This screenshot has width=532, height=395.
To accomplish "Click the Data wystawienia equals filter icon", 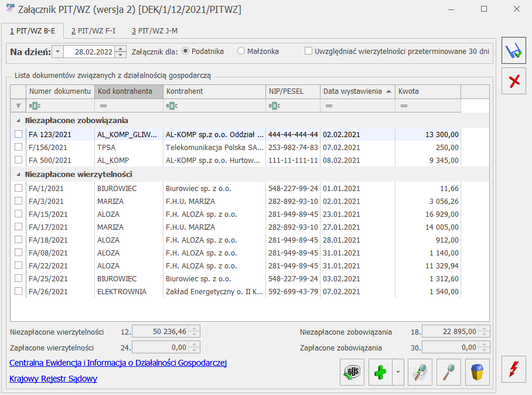I will (x=329, y=106).
